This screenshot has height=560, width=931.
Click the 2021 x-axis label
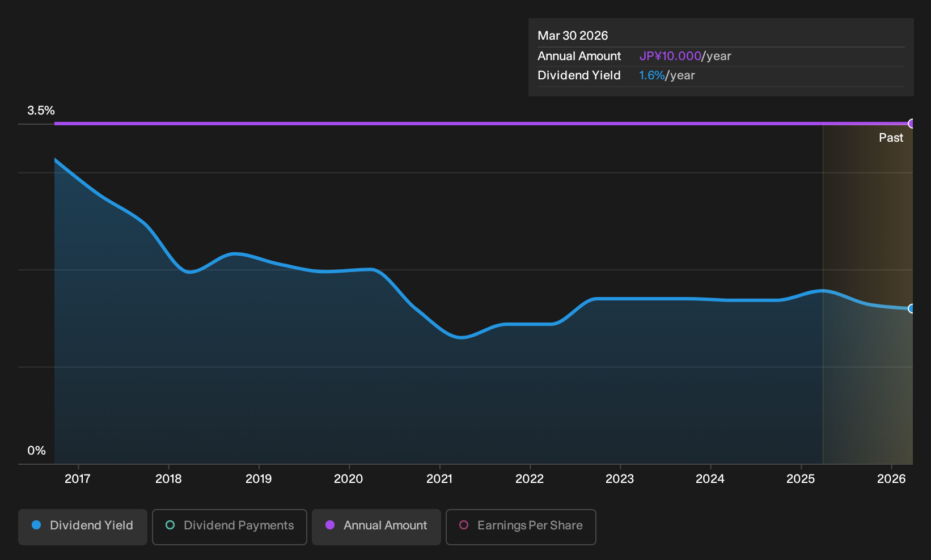[439, 479]
